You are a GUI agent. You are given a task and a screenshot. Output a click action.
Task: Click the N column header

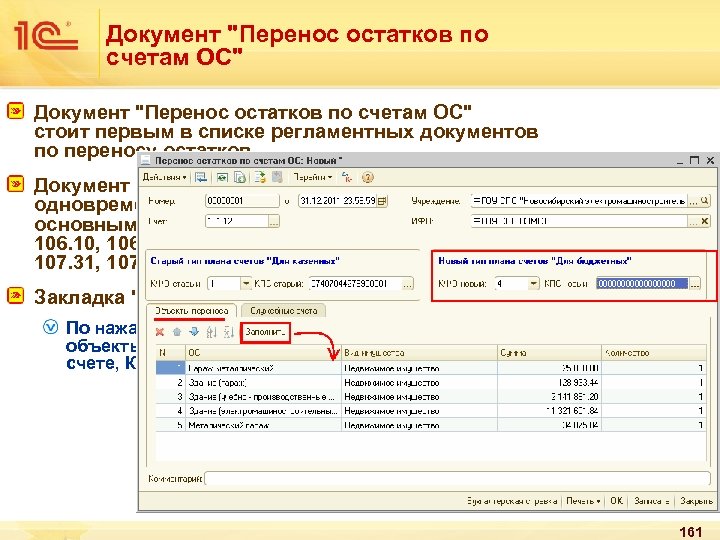170,353
